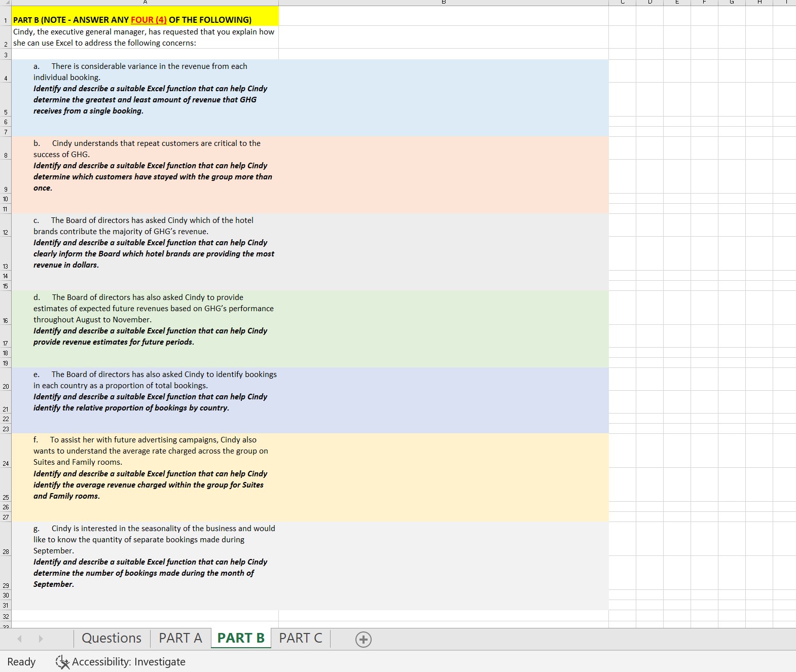796x672 pixels.
Task: Open Accessibility: Investigate in status bar
Action: coord(121,662)
